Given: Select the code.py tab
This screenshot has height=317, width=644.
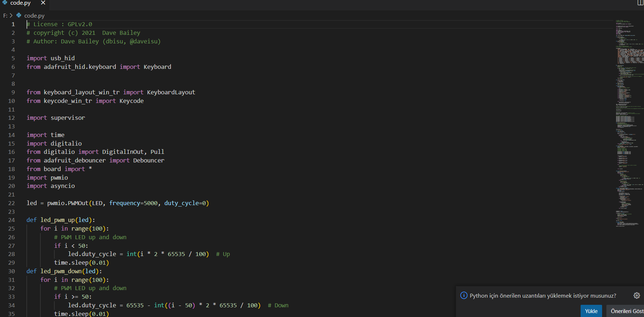Looking at the screenshot, I should [x=20, y=3].
